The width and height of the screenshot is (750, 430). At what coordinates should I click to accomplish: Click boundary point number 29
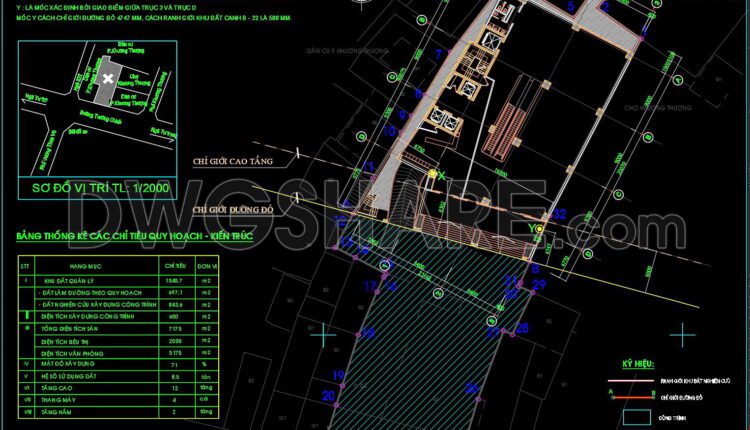pyautogui.click(x=539, y=285)
